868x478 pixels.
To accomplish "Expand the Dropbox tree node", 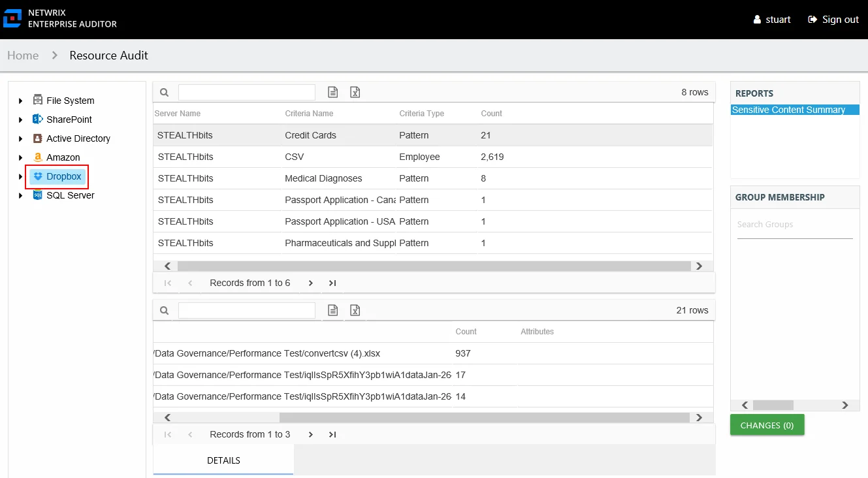I will click(21, 176).
